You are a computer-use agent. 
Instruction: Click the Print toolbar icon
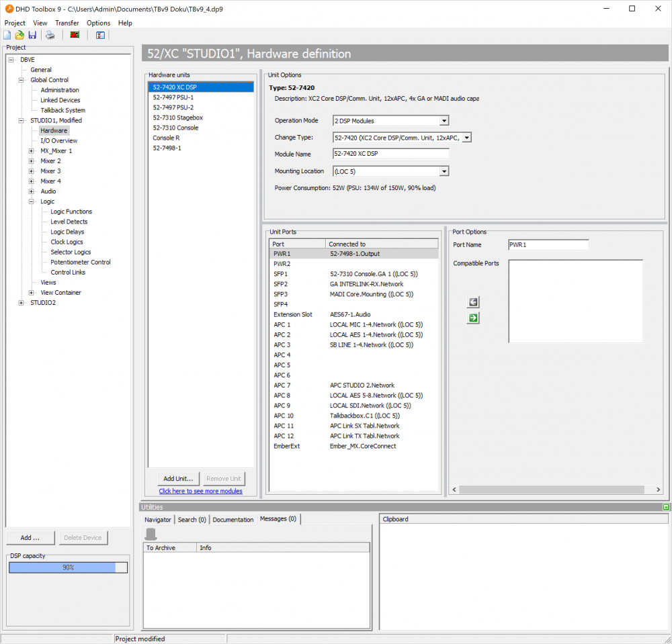(50, 35)
